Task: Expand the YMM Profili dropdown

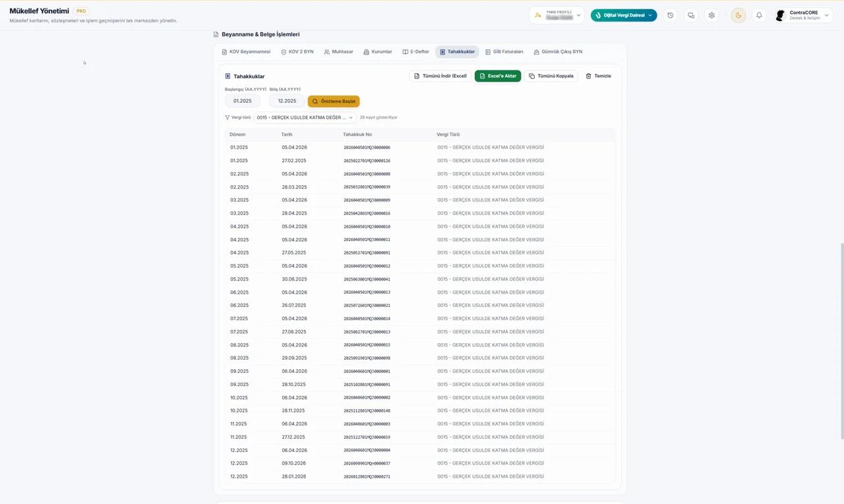Action: point(557,15)
